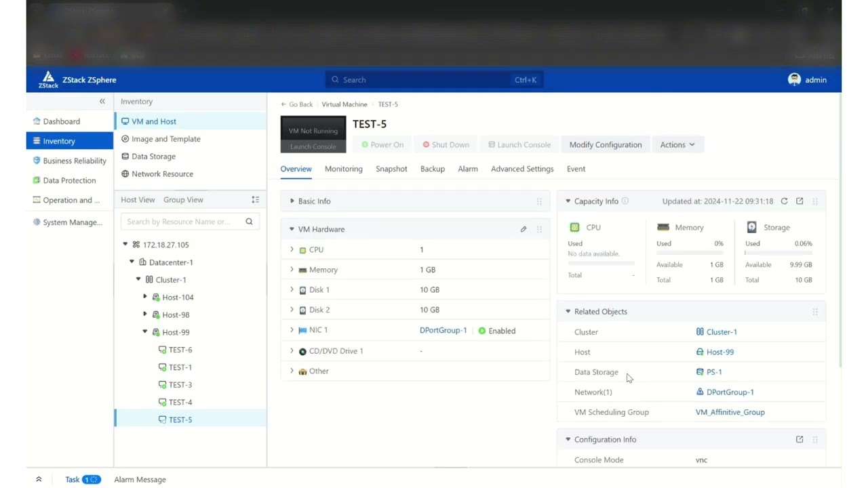Image resolution: width=868 pixels, height=488 pixels.
Task: Click the admin user avatar
Action: click(794, 79)
